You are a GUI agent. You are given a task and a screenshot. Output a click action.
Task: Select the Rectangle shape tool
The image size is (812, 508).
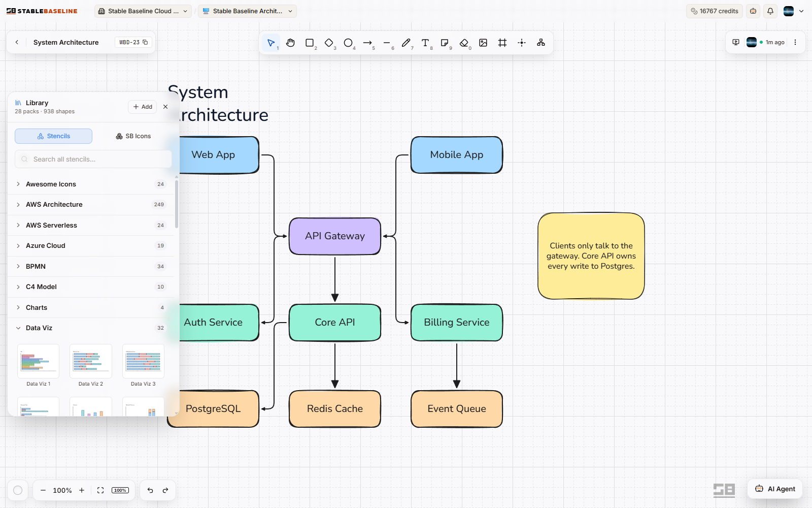coord(310,43)
